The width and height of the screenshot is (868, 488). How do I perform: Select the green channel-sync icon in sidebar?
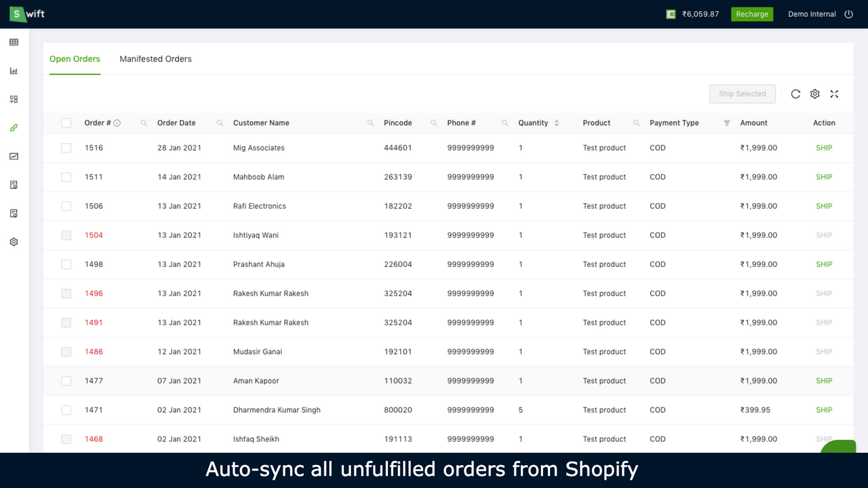coord(14,127)
